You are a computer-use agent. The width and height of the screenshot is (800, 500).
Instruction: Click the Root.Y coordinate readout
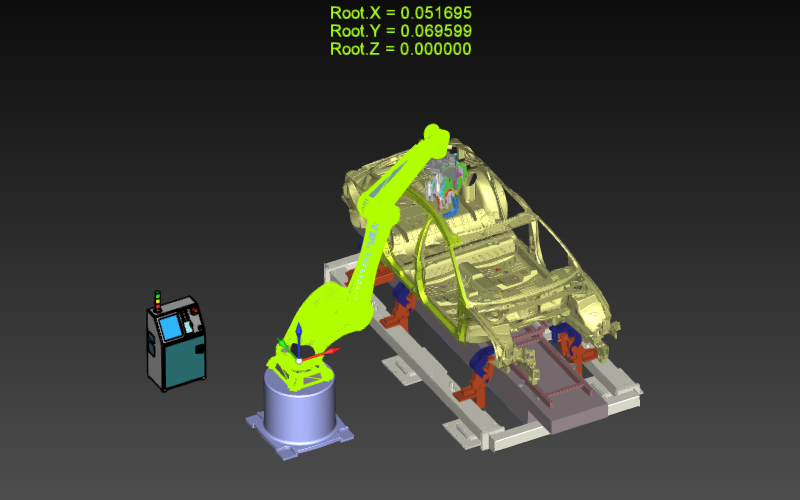tap(400, 31)
